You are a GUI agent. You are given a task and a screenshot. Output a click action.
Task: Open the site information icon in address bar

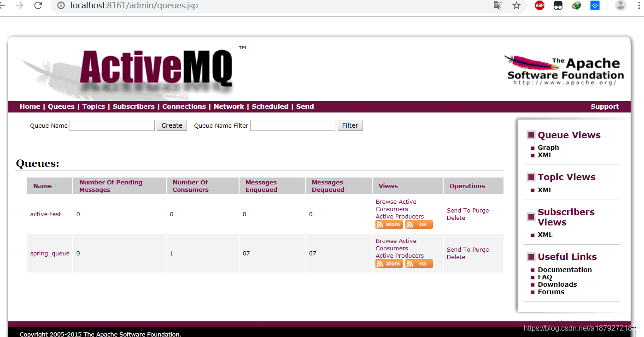[x=60, y=6]
